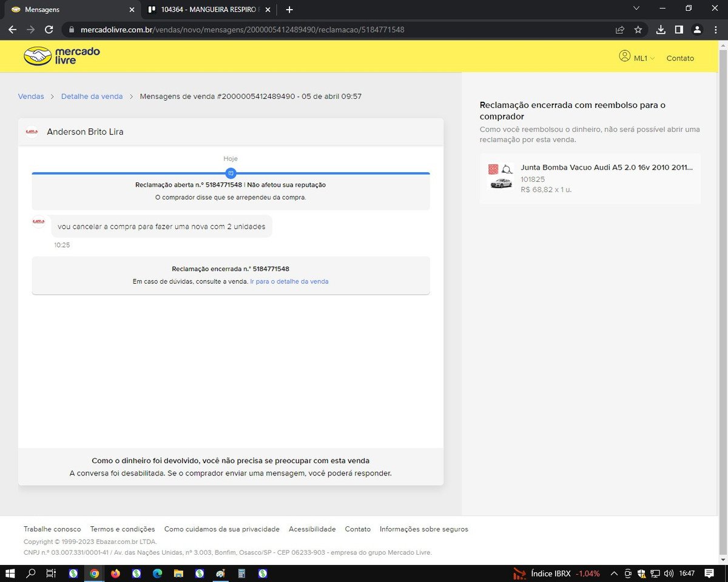Screen dimensions: 728x582
Task: Click the Windows Start button
Action: [x=10, y=573]
